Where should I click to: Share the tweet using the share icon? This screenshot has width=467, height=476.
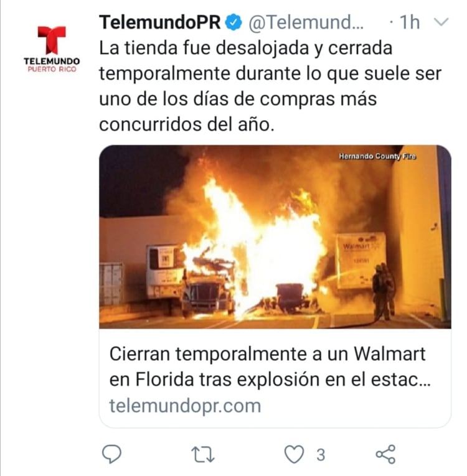point(385,454)
